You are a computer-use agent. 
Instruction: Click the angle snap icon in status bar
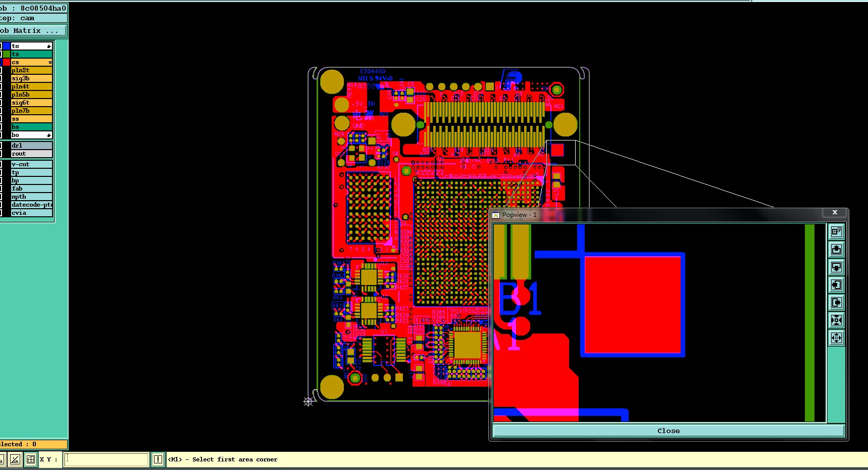(15, 459)
